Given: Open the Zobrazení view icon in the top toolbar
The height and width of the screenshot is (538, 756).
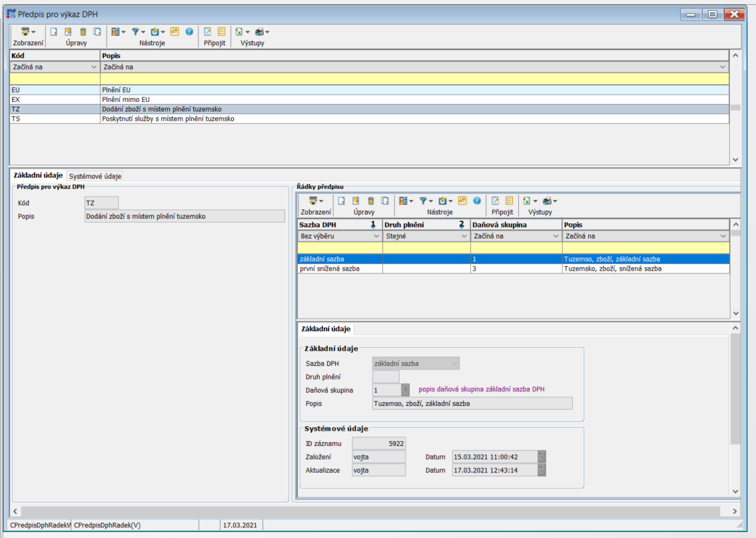Looking at the screenshot, I should pyautogui.click(x=27, y=31).
